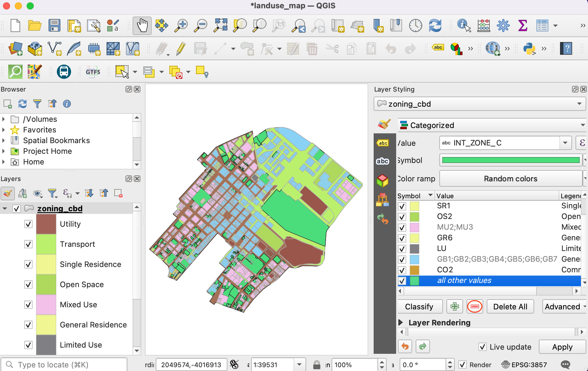Uncheck the Utility legend category
588x371 pixels.
point(28,224)
